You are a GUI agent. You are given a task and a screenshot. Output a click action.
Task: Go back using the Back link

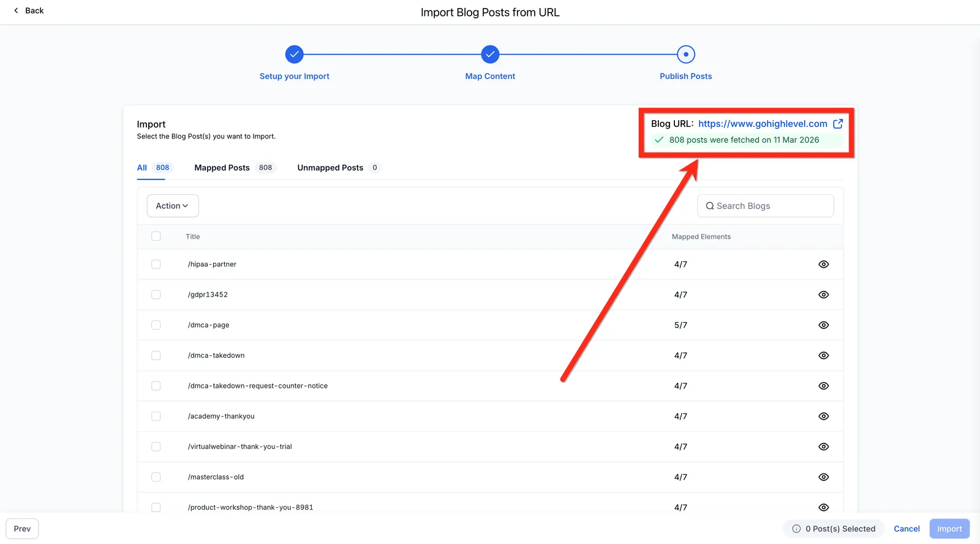[29, 10]
